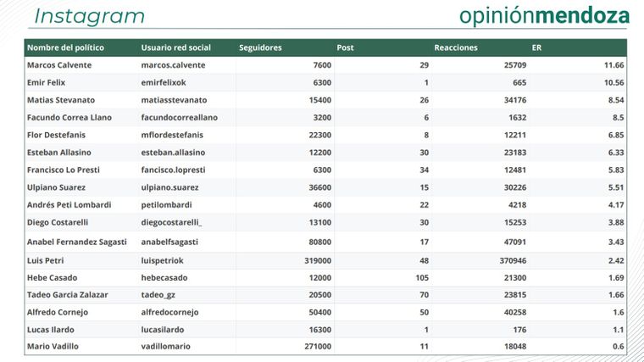The height and width of the screenshot is (362, 644).
Task: Click the ER column header
Action: tap(537, 47)
